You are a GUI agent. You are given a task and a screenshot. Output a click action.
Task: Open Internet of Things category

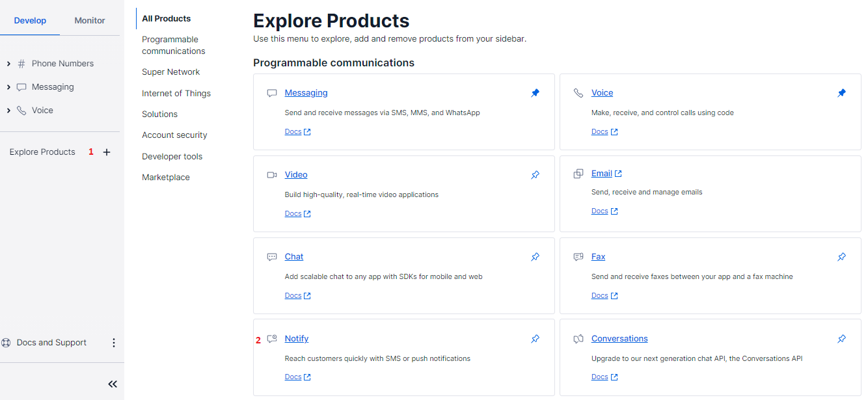click(x=176, y=94)
